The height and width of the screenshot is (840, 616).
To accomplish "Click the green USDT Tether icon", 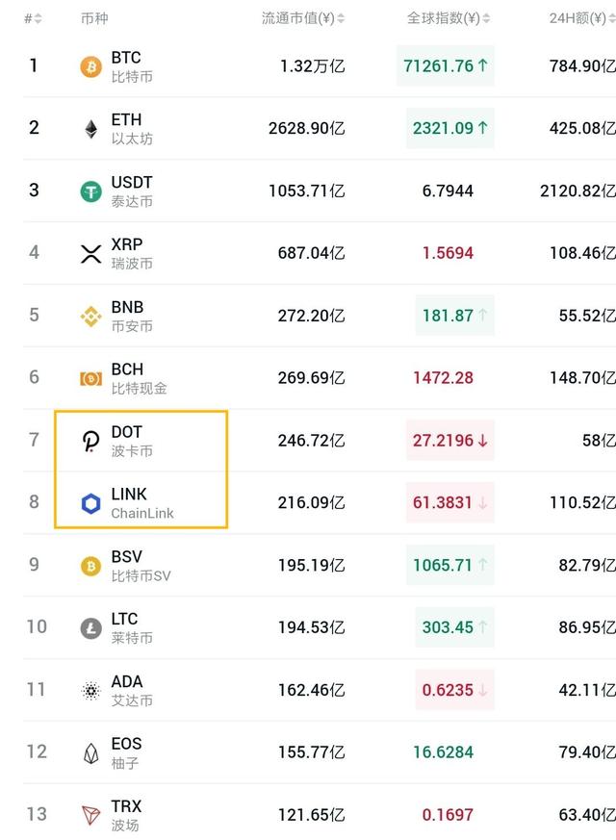I will (x=90, y=191).
